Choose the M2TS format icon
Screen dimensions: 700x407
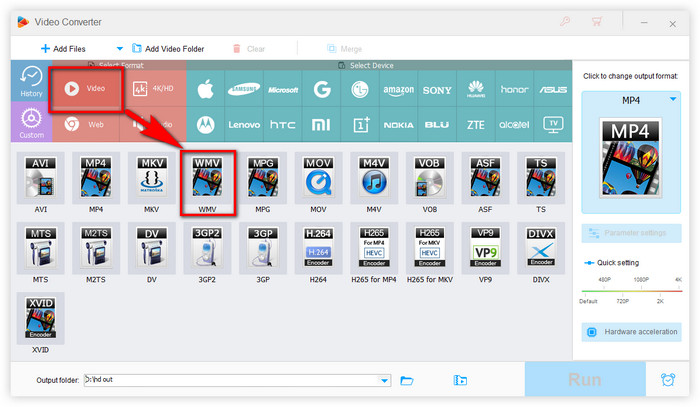pos(96,248)
